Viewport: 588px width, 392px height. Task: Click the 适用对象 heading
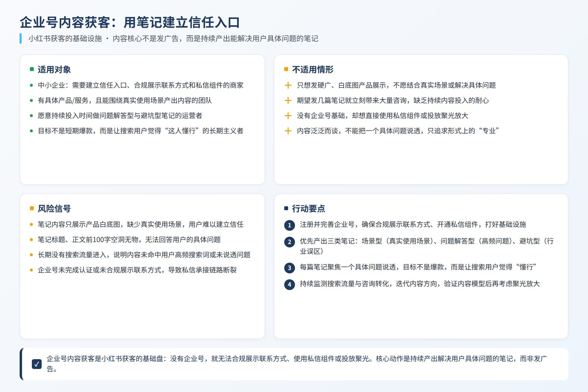pos(54,70)
